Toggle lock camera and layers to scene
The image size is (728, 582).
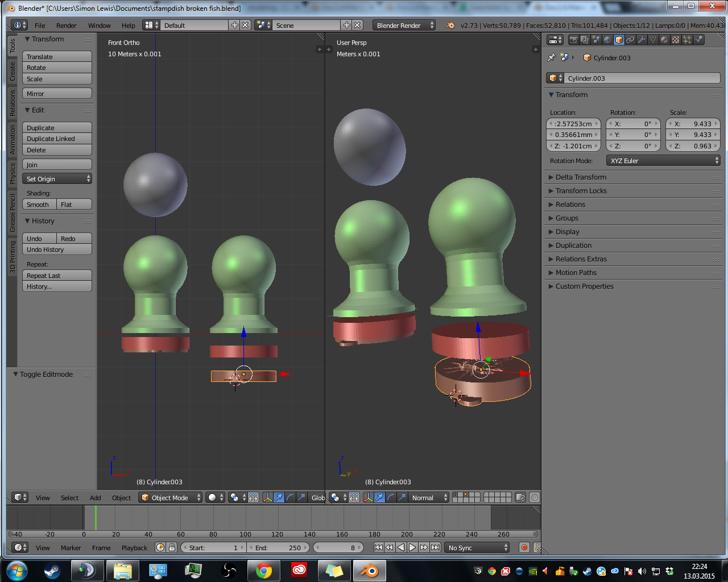520,498
